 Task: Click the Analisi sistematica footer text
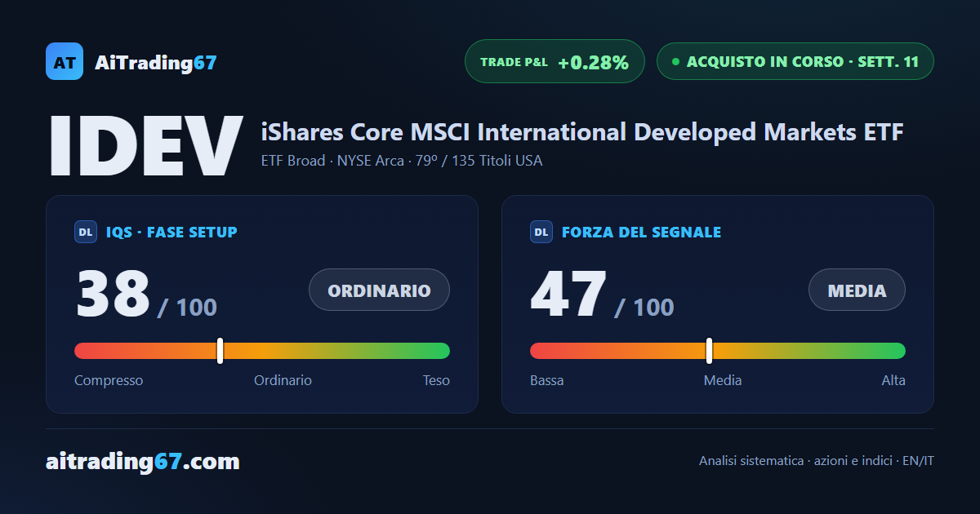click(x=817, y=461)
